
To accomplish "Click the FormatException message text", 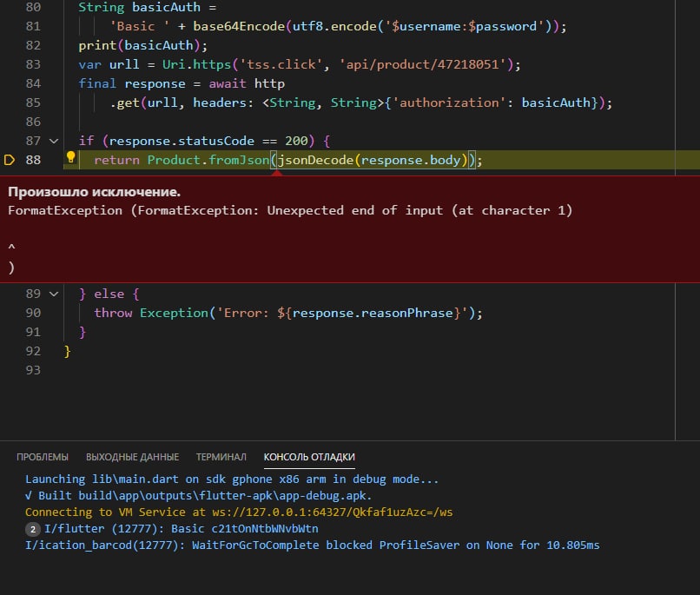I will point(290,210).
